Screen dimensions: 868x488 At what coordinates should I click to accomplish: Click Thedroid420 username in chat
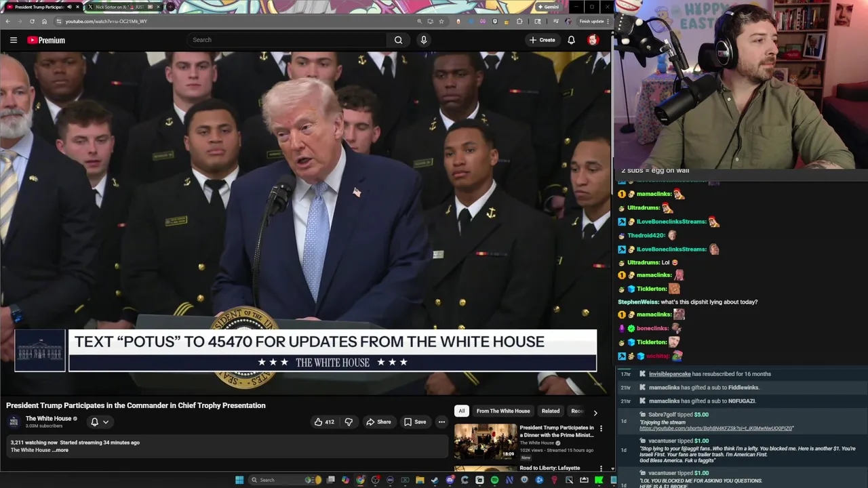[x=646, y=235]
